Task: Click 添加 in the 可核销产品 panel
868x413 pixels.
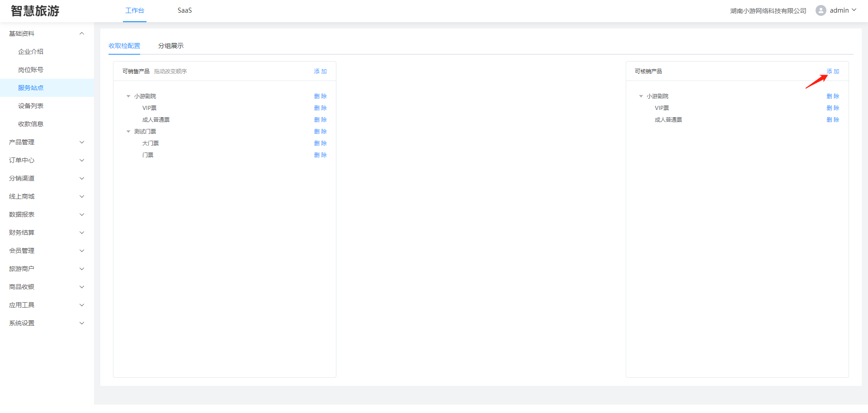Action: point(832,71)
